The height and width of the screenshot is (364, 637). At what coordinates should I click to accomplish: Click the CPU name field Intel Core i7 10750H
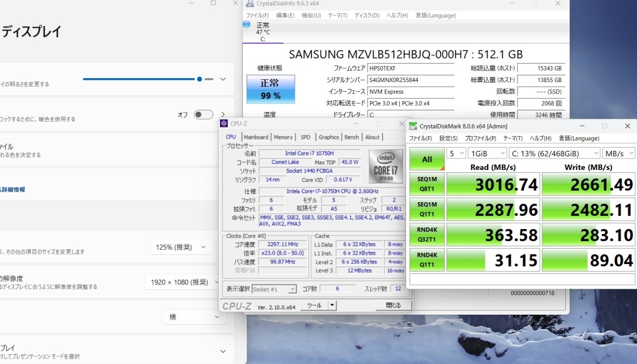point(310,153)
